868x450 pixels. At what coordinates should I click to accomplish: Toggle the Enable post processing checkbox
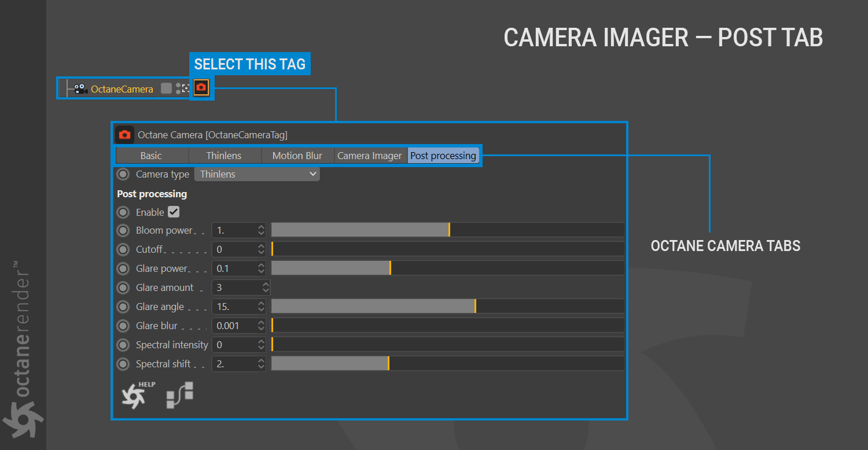174,212
